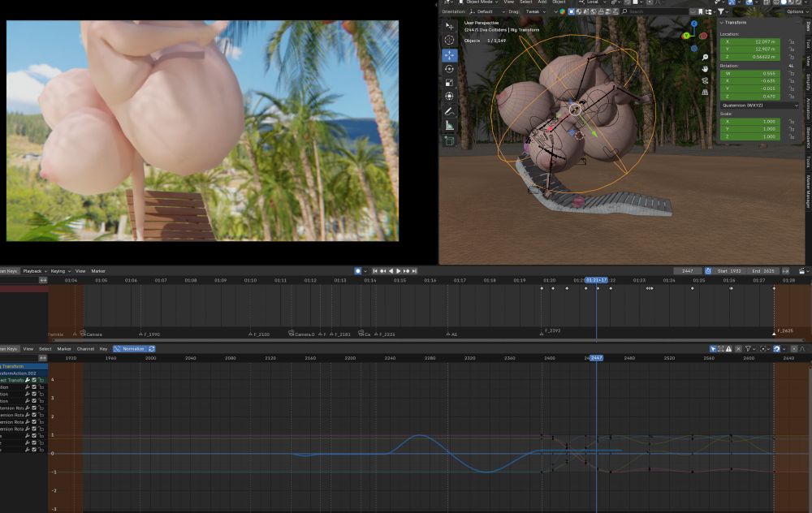
Task: Switch perspective/orthographic grid gizmo
Action: coord(705,93)
